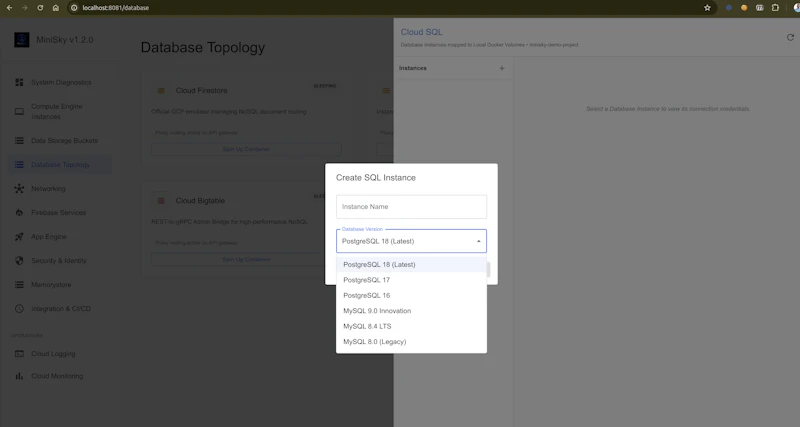Click the MiniSky v1.2.0 title

(x=65, y=40)
